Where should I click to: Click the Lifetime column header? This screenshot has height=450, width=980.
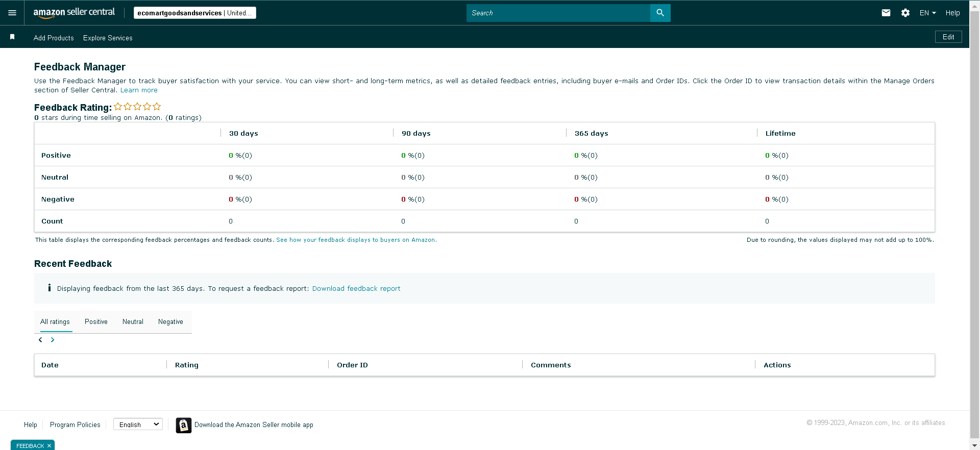[780, 133]
